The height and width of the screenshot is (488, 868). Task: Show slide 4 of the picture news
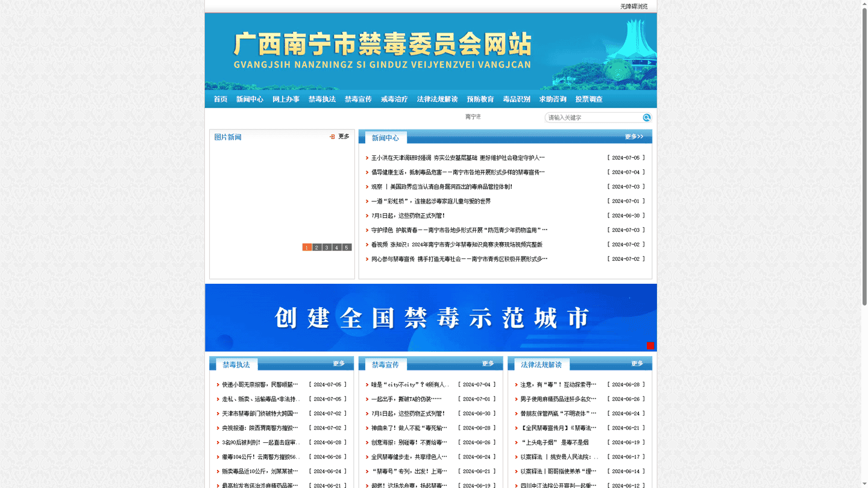click(337, 247)
